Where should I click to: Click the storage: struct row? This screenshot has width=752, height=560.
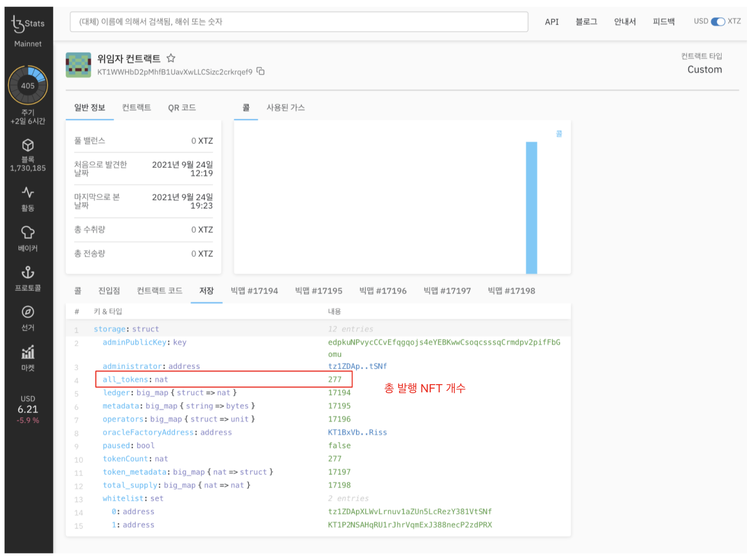(318, 329)
